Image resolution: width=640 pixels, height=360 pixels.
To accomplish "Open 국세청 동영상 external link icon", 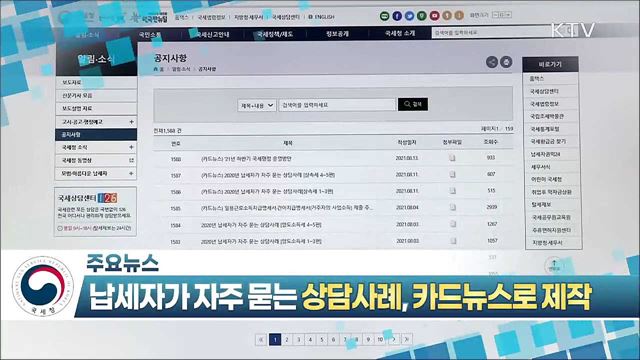I will [x=131, y=160].
